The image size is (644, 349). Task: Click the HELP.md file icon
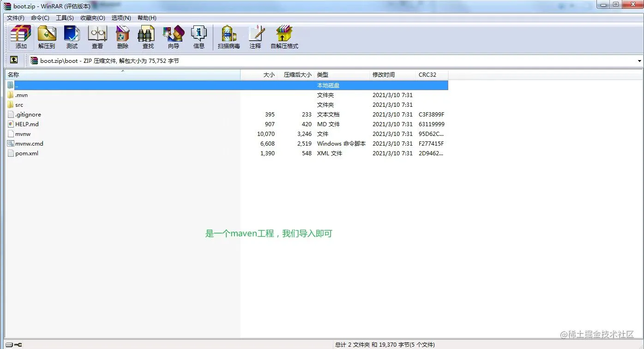pos(11,124)
